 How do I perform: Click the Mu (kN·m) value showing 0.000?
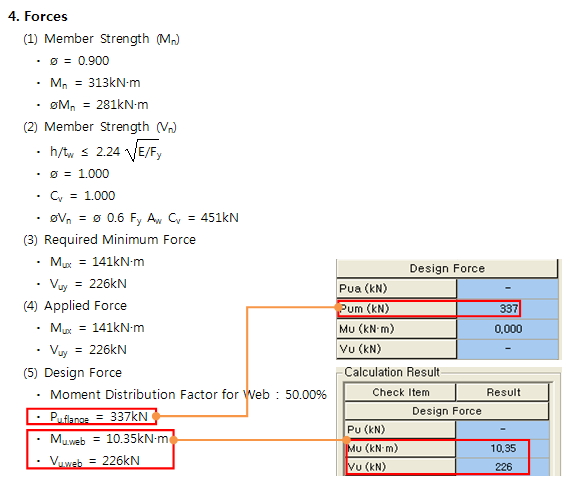click(x=507, y=329)
